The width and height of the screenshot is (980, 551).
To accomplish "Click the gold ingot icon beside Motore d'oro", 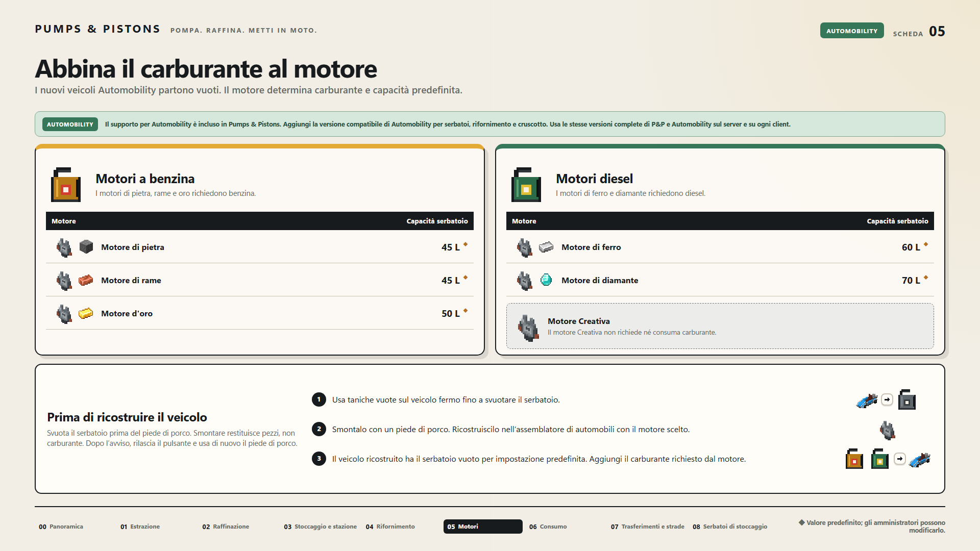I will (86, 313).
